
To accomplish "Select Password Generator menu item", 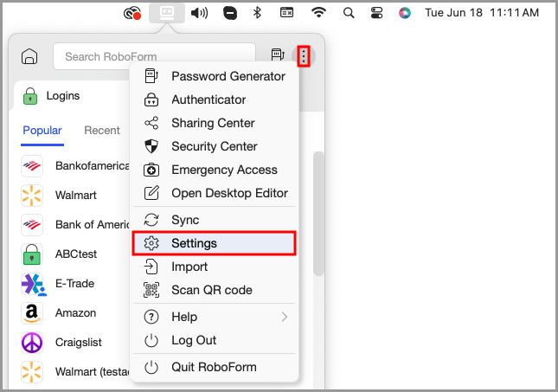I will click(x=215, y=76).
